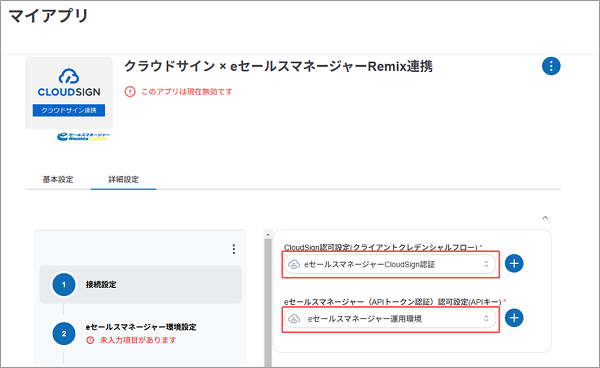Switch to the 基本設定 tab
Screen dimensions: 600x368
tap(58, 179)
